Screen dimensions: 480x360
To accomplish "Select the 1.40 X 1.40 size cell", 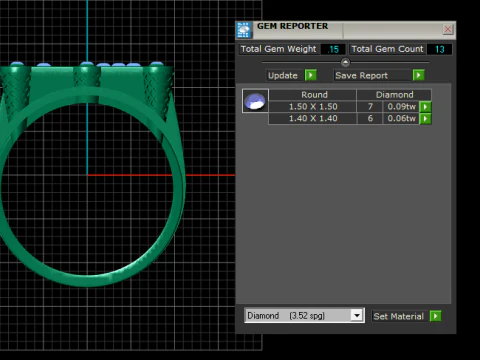I will (x=313, y=118).
